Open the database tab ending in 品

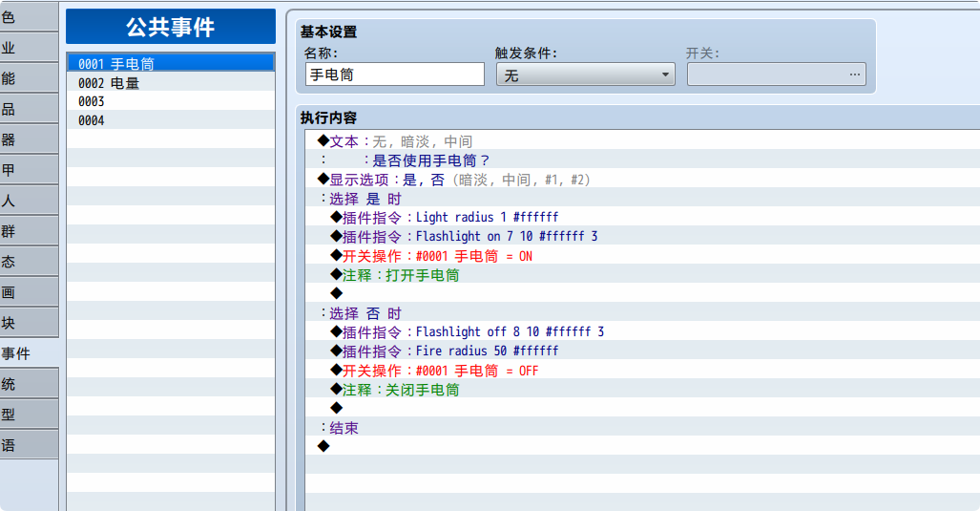(29, 109)
